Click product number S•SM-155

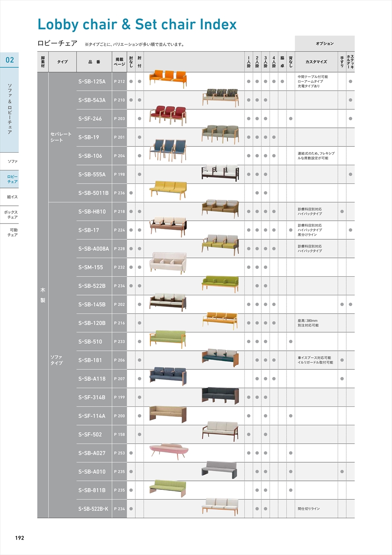point(91,267)
